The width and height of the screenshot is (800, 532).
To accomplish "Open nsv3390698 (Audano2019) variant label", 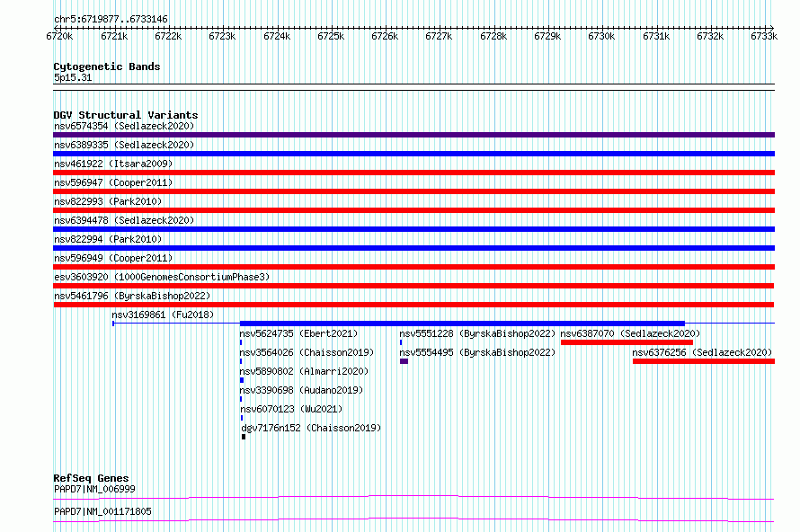I will tap(301, 390).
